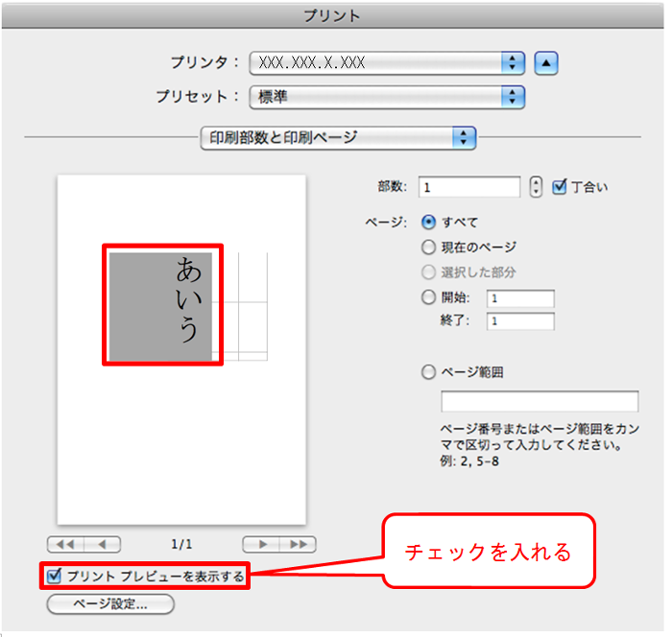Select the すべて pages radio button

click(429, 222)
